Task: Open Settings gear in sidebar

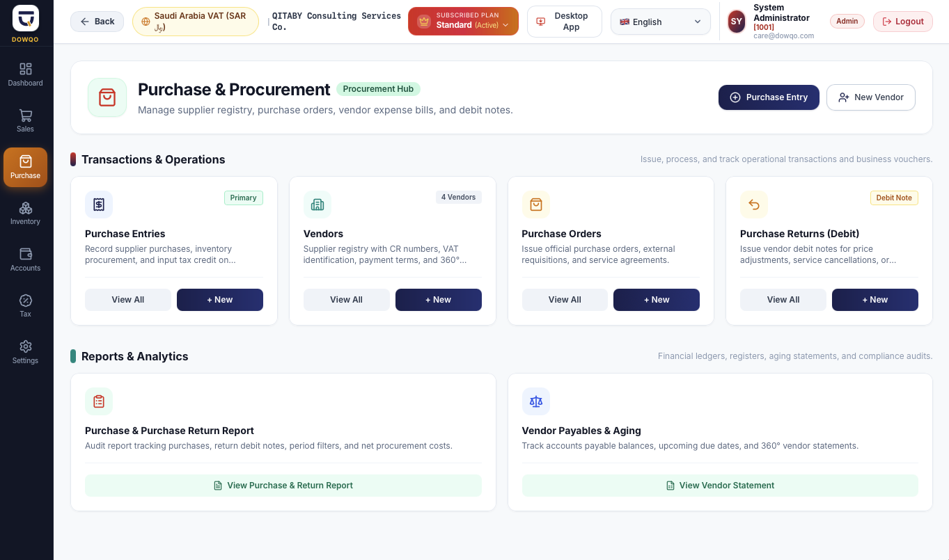Action: point(26,346)
